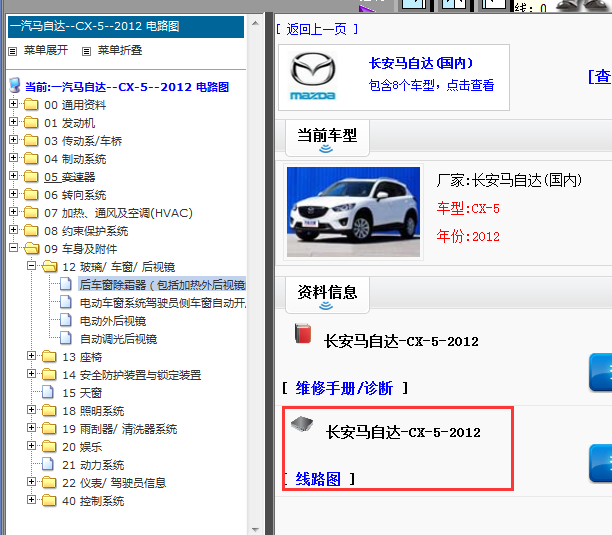Select the 05 变速器 label
Image resolution: width=612 pixels, height=535 pixels.
[69, 177]
